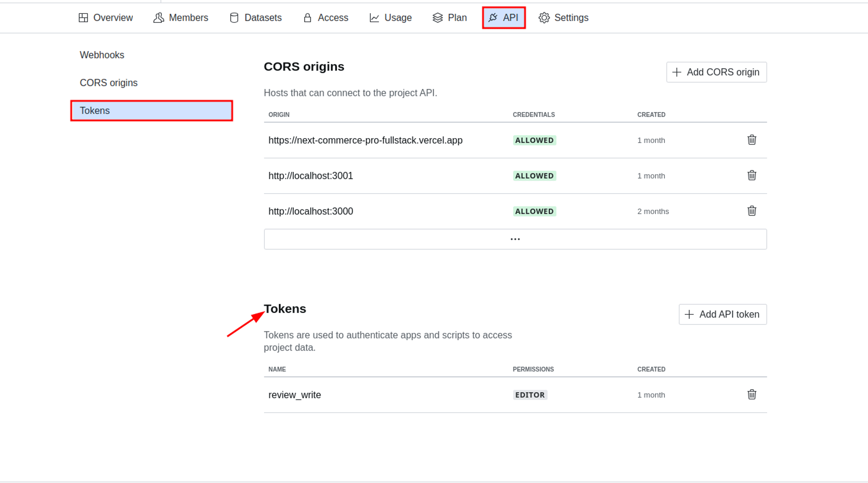This screenshot has width=868, height=483.
Task: Click the ALLOWED badge for vercel.app origin
Action: point(533,140)
